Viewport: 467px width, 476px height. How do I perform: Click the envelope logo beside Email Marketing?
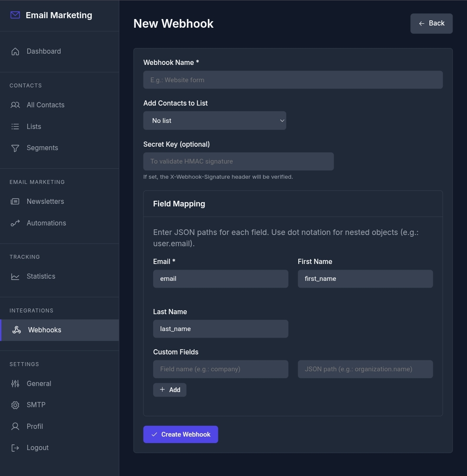[15, 14]
